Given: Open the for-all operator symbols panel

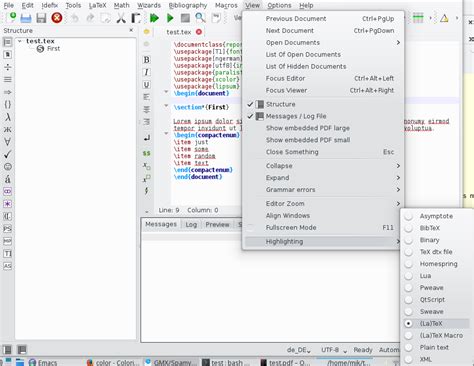Looking at the screenshot, I should click(x=8, y=142).
